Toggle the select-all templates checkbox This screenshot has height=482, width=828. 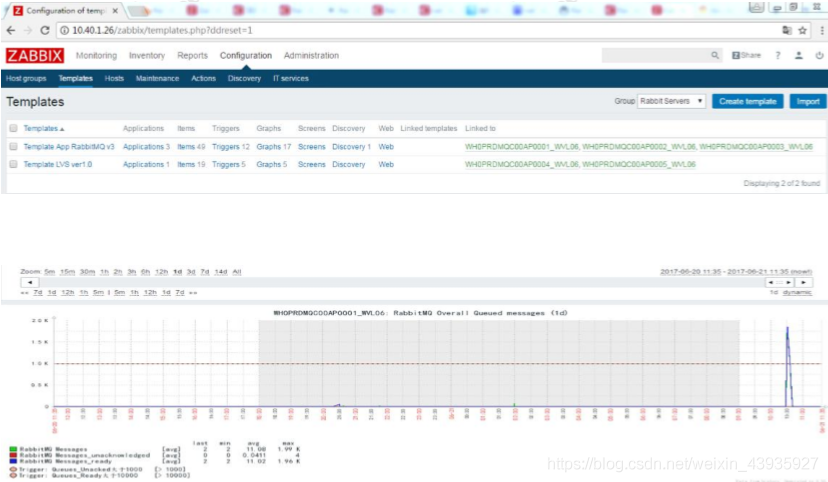[13, 129]
